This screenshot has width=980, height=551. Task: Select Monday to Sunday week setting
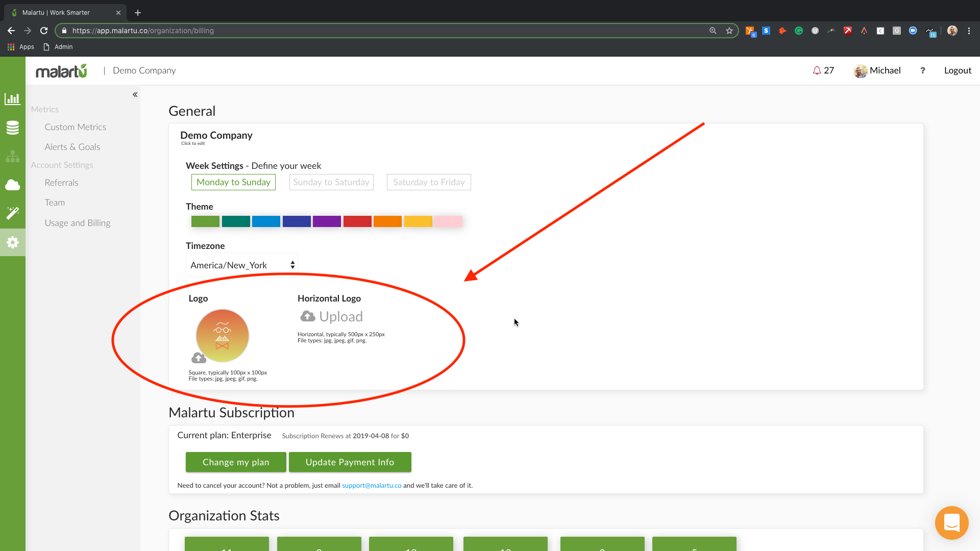point(233,182)
